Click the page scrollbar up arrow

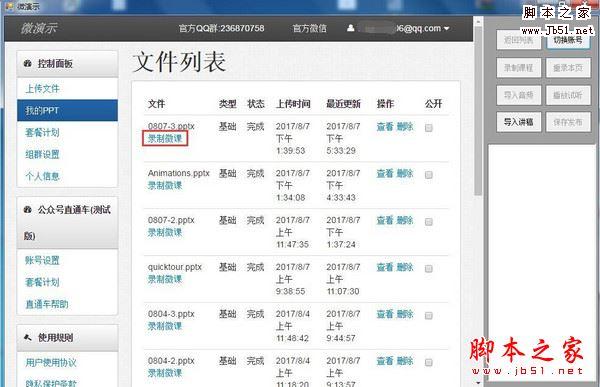click(x=478, y=22)
